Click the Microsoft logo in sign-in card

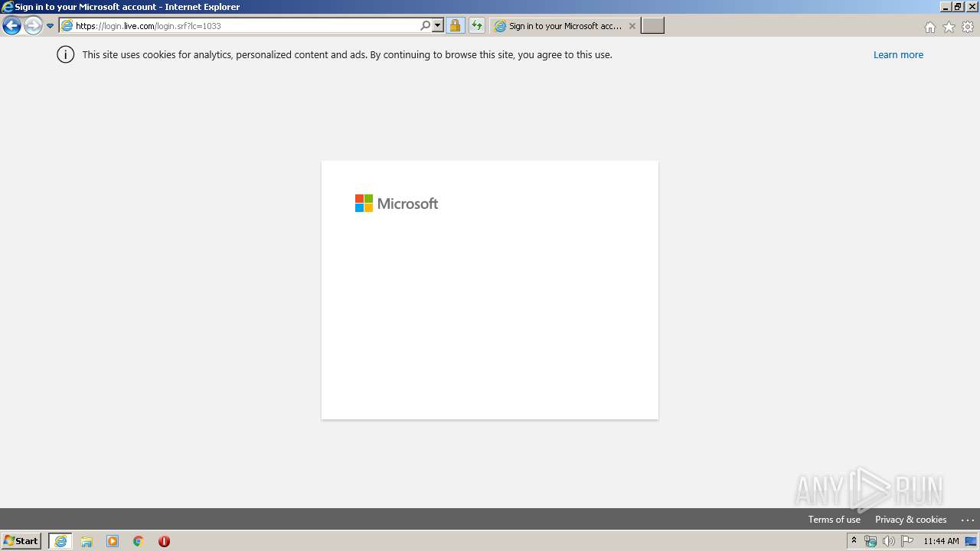pos(397,204)
